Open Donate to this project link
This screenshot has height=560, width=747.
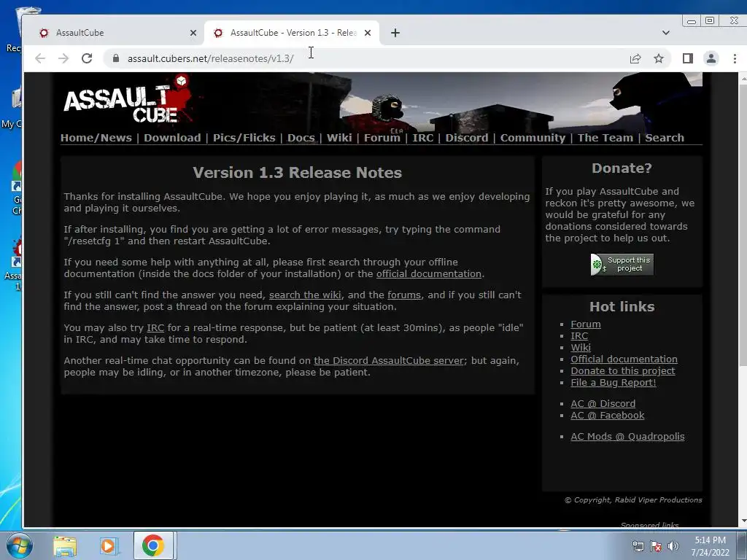click(623, 371)
